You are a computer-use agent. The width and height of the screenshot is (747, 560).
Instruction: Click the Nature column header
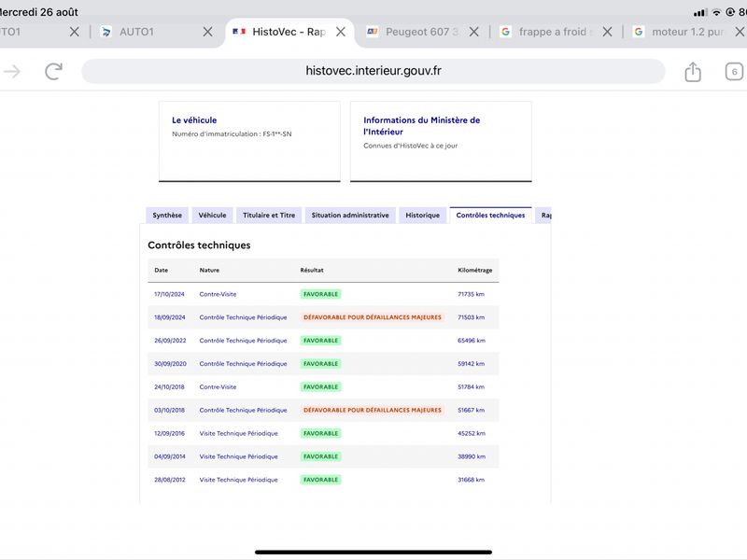[209, 270]
